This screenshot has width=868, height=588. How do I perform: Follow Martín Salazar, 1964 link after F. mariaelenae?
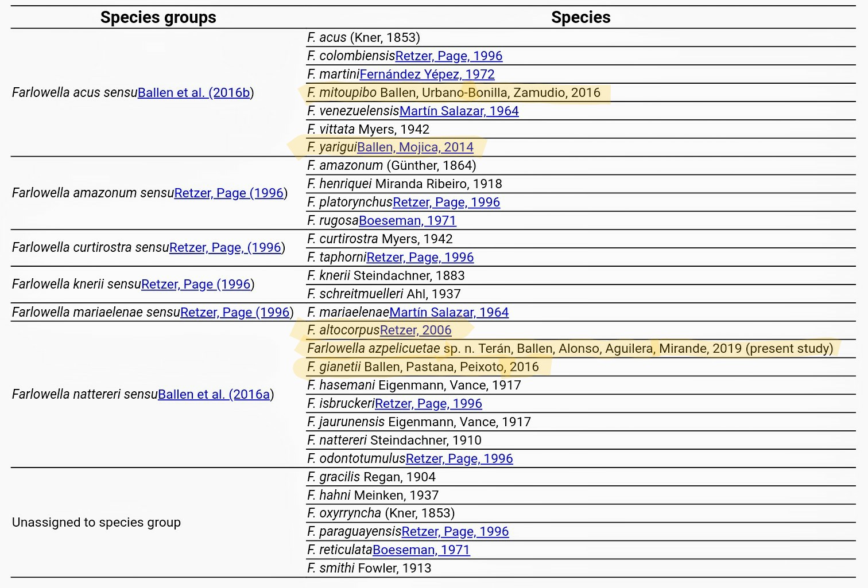449,312
